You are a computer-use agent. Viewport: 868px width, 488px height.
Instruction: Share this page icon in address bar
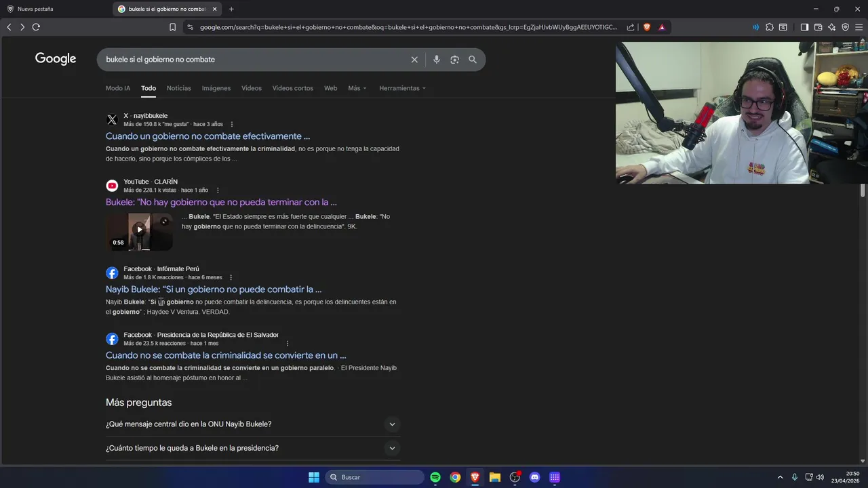(x=631, y=27)
